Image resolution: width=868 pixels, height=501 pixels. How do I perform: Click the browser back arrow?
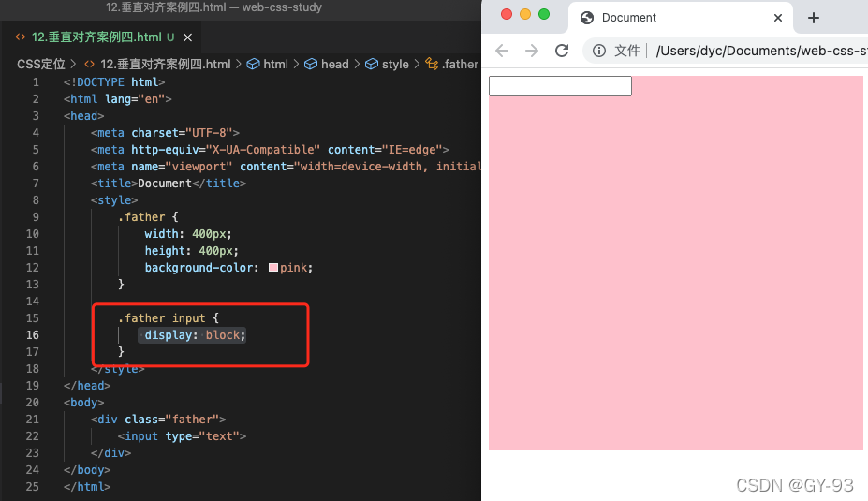click(x=502, y=51)
